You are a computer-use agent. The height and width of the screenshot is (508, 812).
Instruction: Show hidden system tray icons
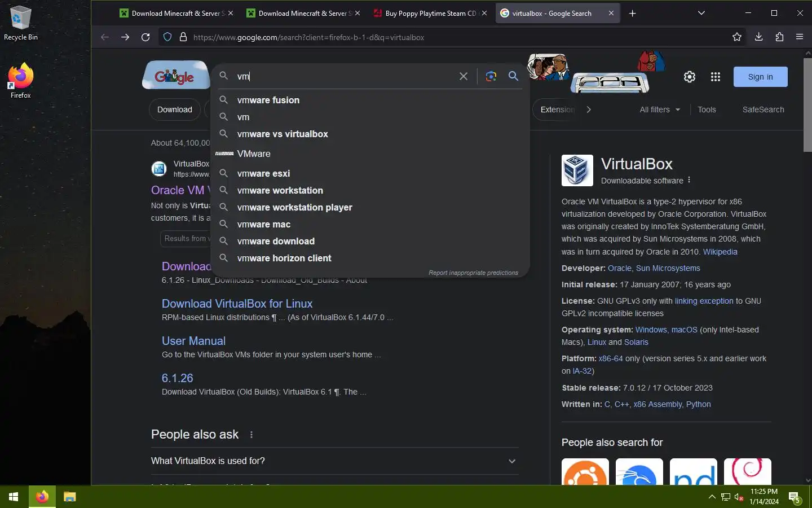coord(712,497)
